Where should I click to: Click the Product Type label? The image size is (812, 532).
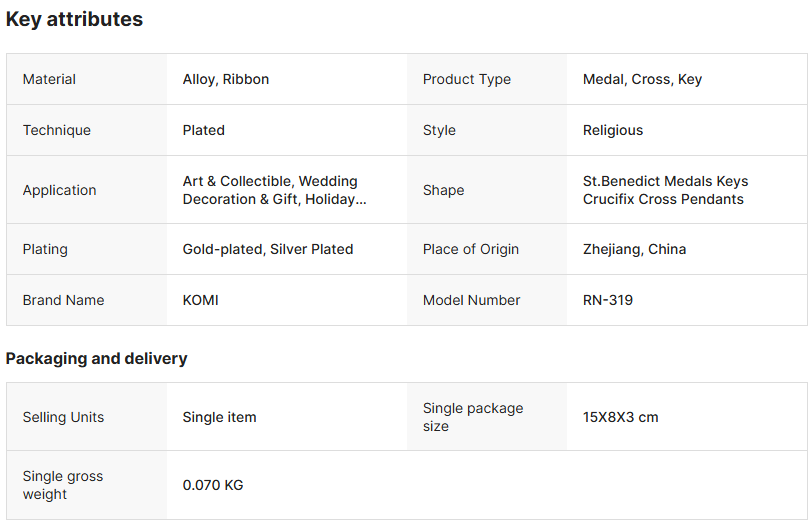click(466, 79)
